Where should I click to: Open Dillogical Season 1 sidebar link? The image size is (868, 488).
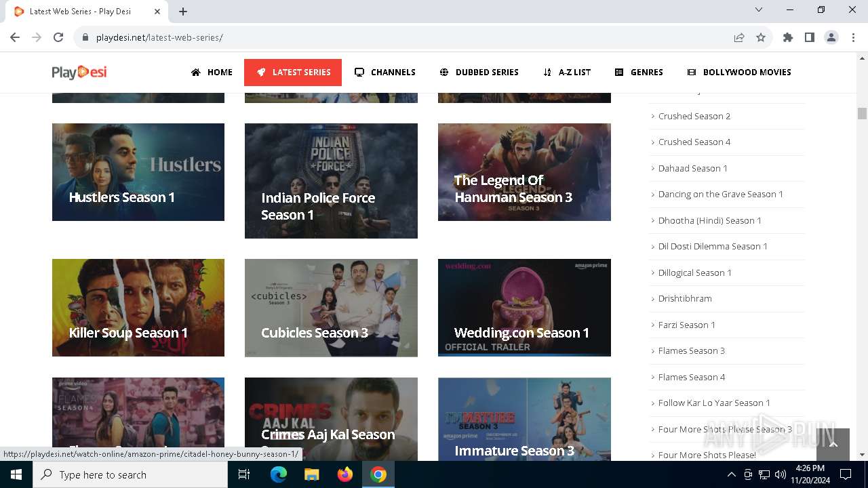tap(694, 272)
